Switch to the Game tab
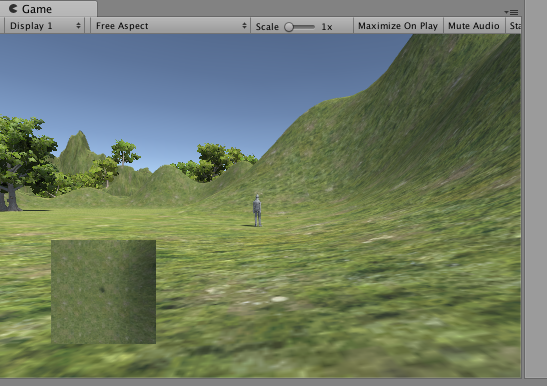The image size is (547, 386). click(x=48, y=9)
